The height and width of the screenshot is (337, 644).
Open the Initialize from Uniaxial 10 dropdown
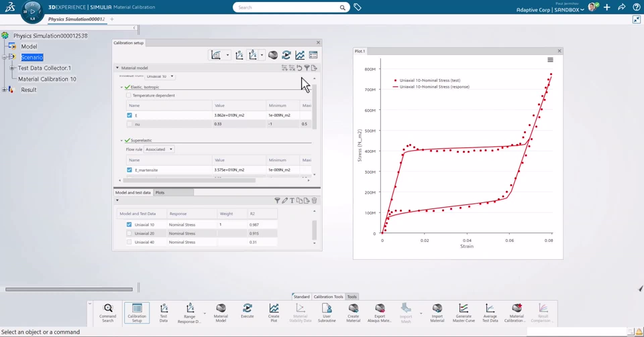click(160, 76)
